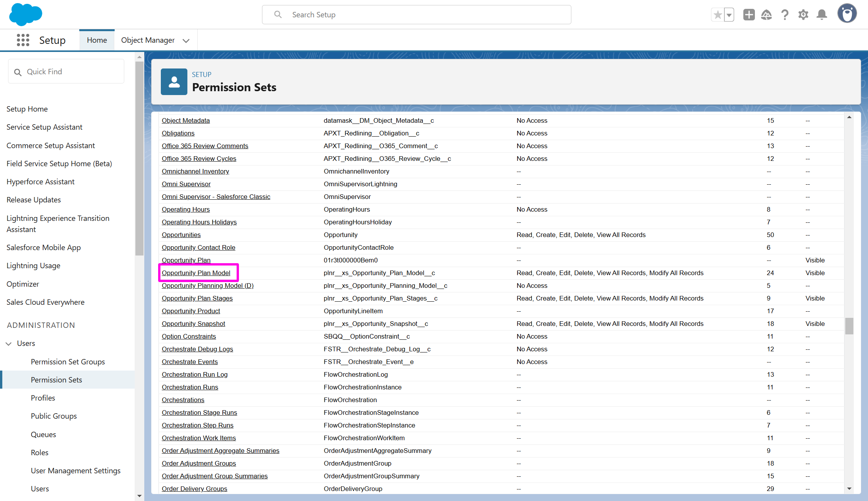Open the Favorites list dropdown arrow
Viewport: 868px width, 501px height.
729,15
